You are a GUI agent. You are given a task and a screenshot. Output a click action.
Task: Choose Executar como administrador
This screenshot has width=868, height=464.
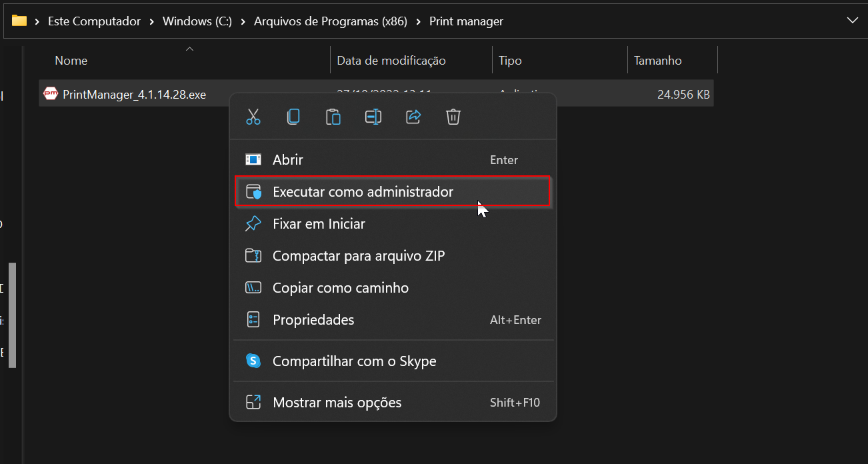393,192
